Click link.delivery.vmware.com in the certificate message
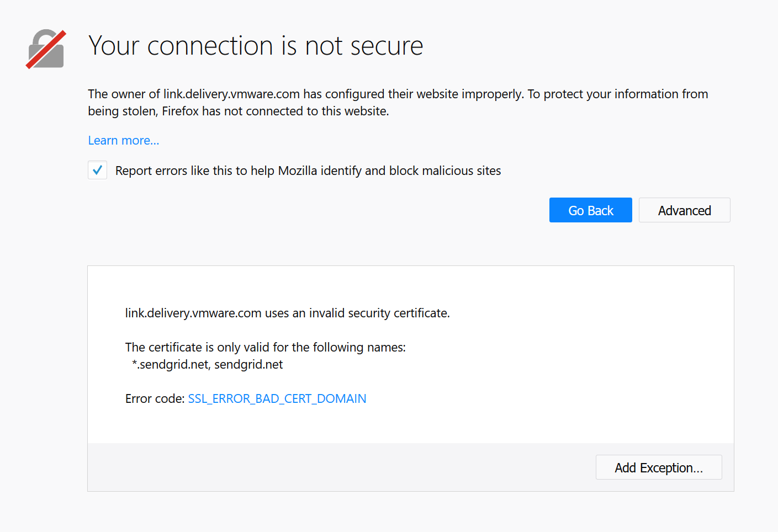Screen dimensions: 778x532 193,313
